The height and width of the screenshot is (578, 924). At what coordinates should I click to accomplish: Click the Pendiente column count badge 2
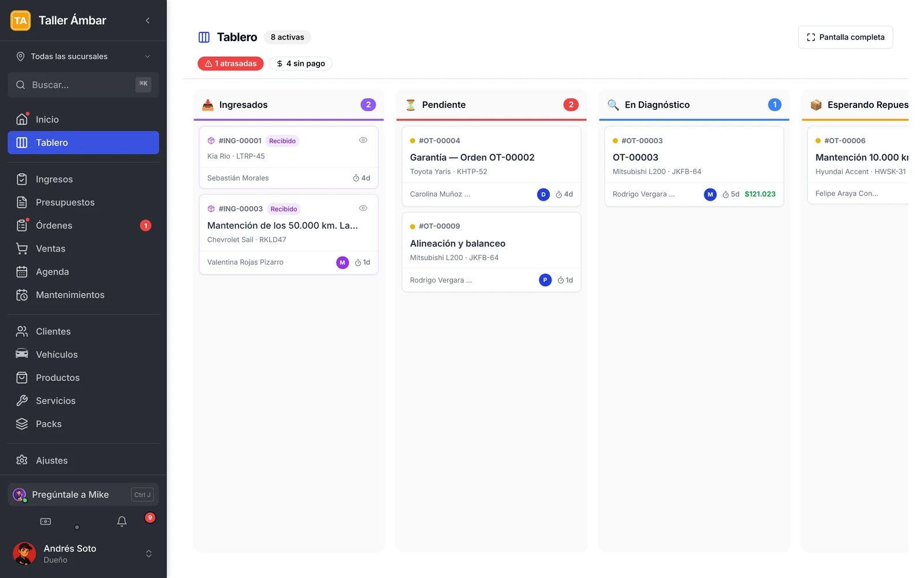[x=571, y=105]
